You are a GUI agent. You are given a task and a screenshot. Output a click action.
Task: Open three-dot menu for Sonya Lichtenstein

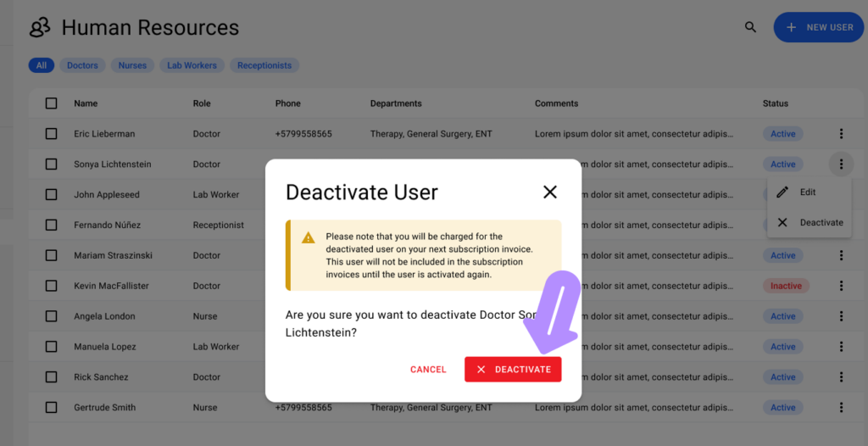point(841,164)
